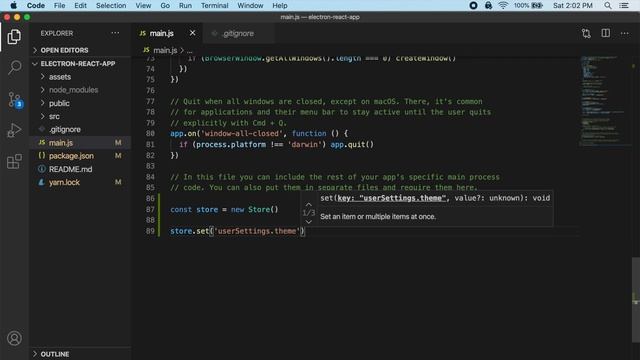The height and width of the screenshot is (360, 640).
Task: Click inside 'userSettings.theme' string on line 89
Action: coord(256,231)
